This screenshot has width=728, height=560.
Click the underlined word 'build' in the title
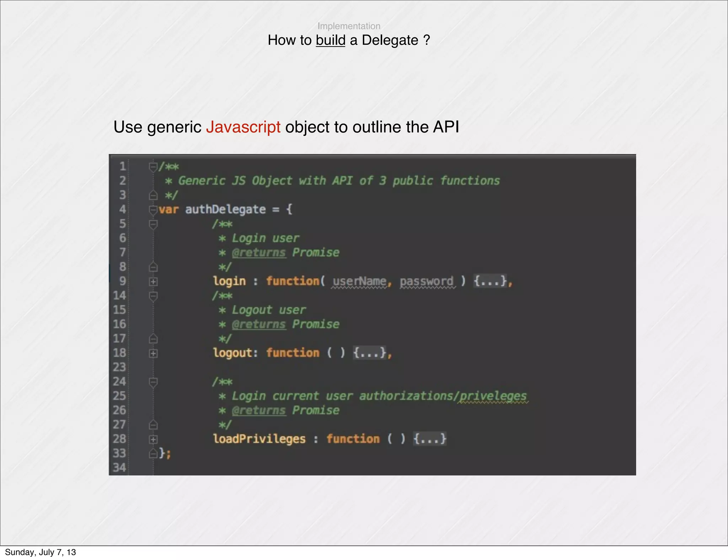tap(331, 40)
